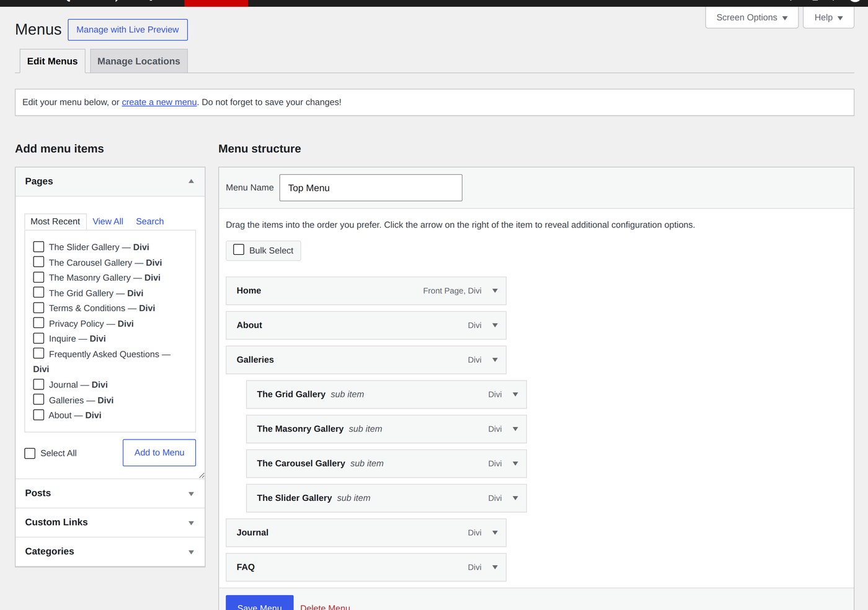The height and width of the screenshot is (610, 868).
Task: Expand the Posts panel
Action: click(x=110, y=493)
